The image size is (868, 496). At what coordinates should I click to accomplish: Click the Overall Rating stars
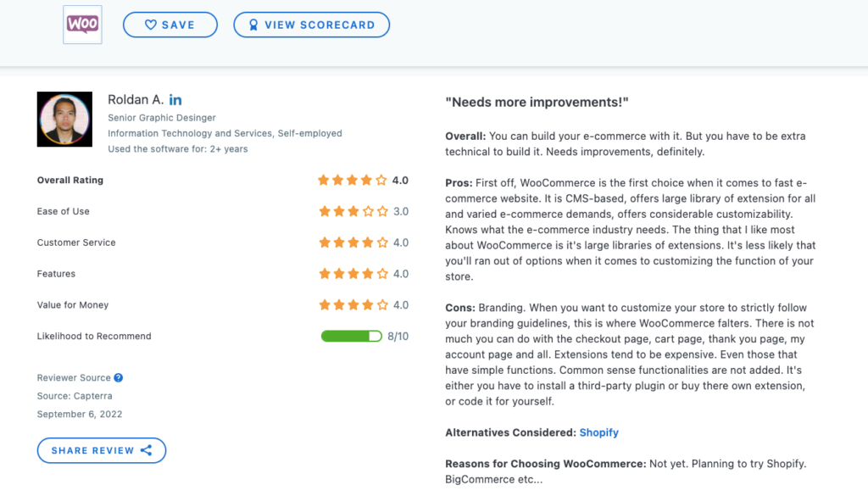[x=353, y=181]
